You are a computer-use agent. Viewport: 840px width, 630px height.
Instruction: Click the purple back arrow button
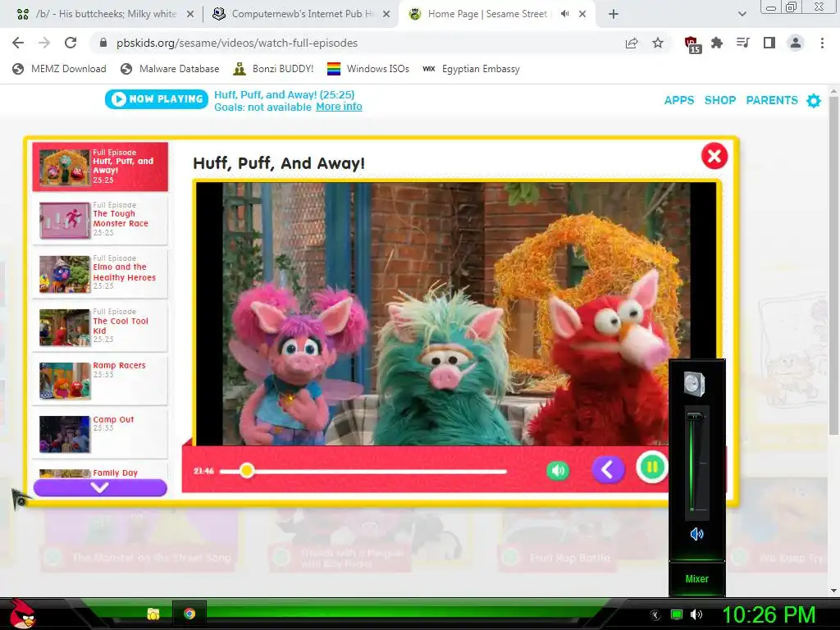click(x=608, y=470)
